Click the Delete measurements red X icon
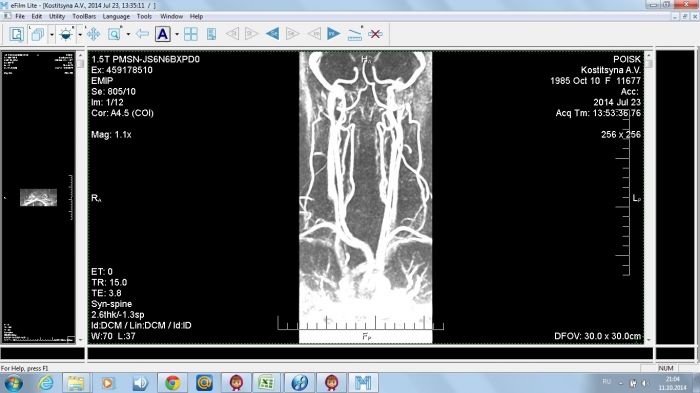The width and height of the screenshot is (700, 393). (375, 34)
